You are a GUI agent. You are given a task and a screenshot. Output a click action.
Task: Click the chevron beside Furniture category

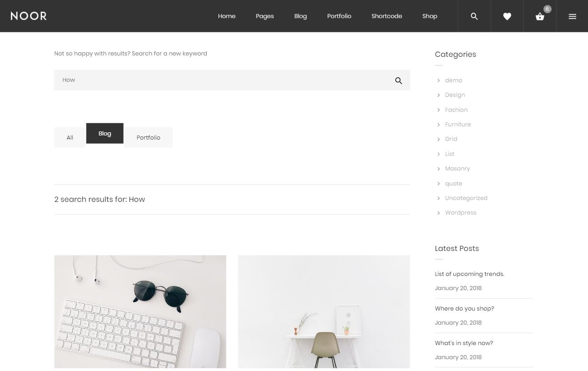[x=438, y=125]
